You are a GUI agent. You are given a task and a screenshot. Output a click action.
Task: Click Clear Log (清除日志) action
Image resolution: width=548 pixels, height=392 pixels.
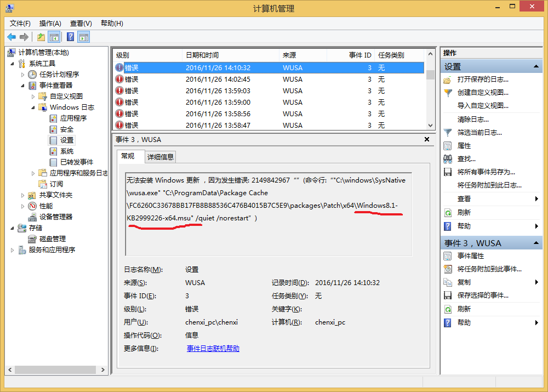click(473, 119)
